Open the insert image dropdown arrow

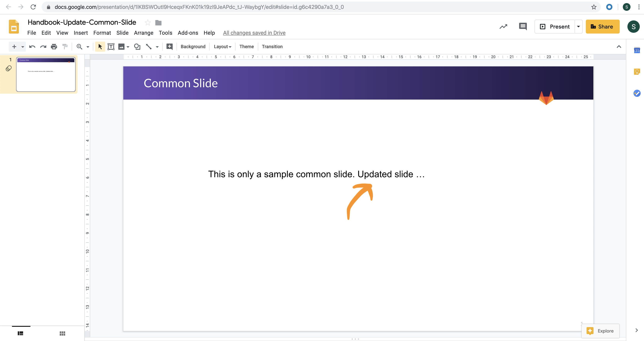point(128,47)
